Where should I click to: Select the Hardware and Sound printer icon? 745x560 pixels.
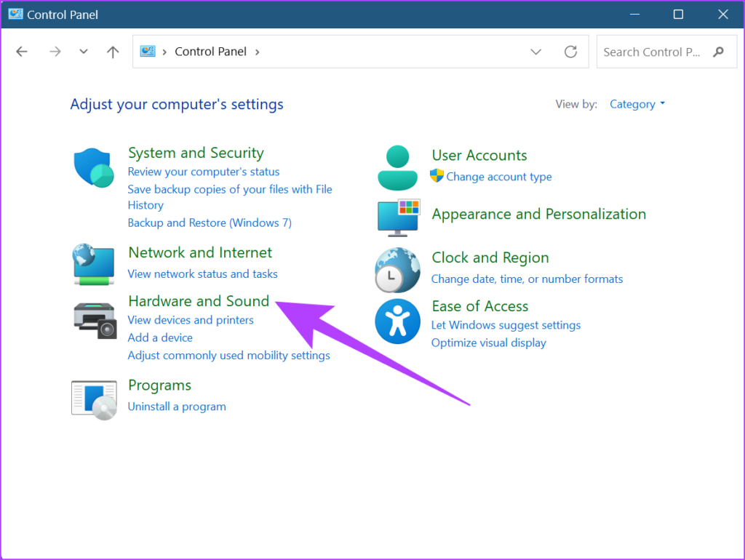tap(93, 319)
